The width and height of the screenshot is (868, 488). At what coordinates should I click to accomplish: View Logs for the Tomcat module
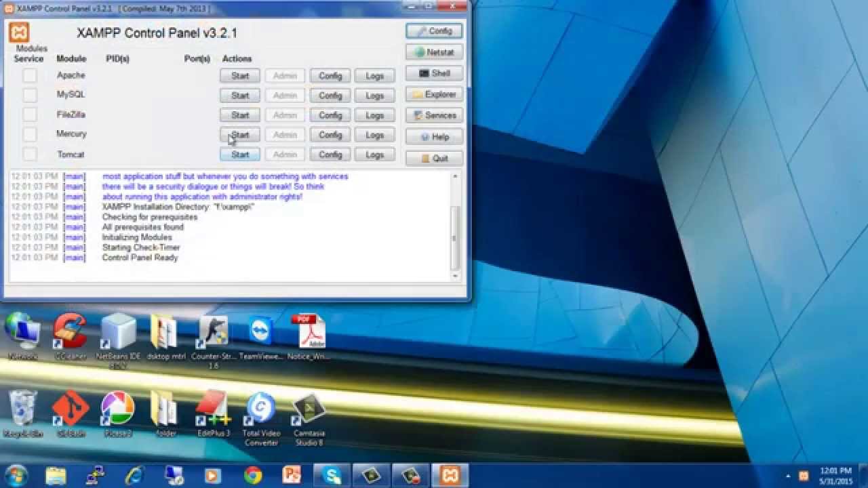tap(375, 155)
